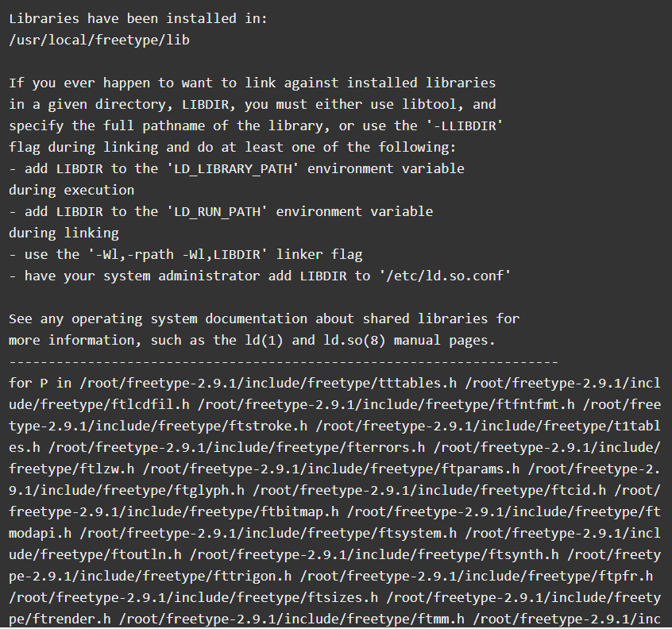Click 'ld.so(8)' manual page reference
Screen dimensions: 672x629
pyautogui.click(x=354, y=340)
